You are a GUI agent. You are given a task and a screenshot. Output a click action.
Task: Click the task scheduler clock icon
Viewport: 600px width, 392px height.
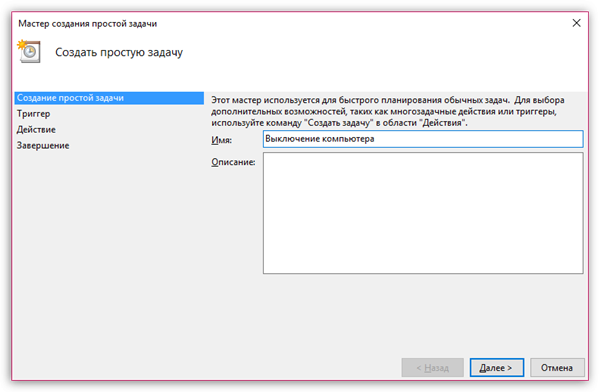click(29, 51)
